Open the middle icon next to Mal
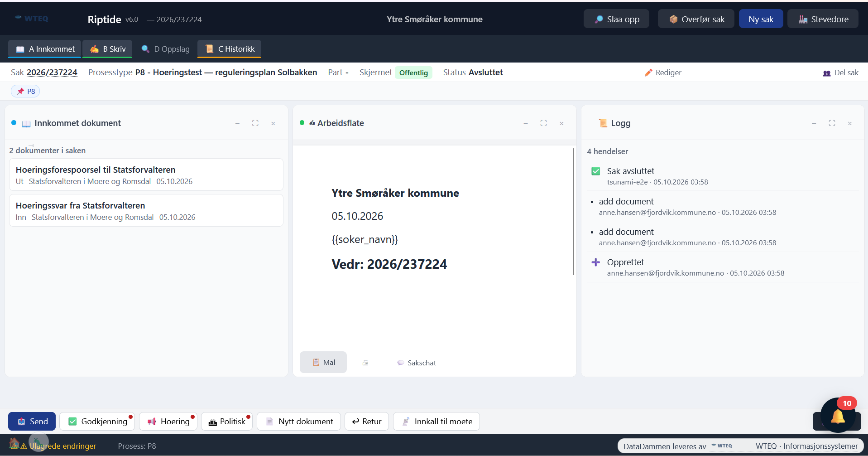Image resolution: width=868 pixels, height=456 pixels. coord(365,363)
